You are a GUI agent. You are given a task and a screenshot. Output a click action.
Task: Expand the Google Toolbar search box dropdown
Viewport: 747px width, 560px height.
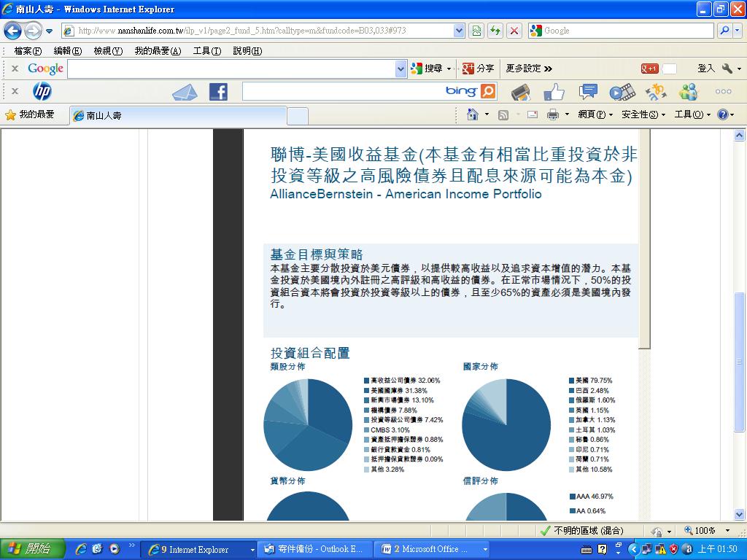[x=400, y=69]
